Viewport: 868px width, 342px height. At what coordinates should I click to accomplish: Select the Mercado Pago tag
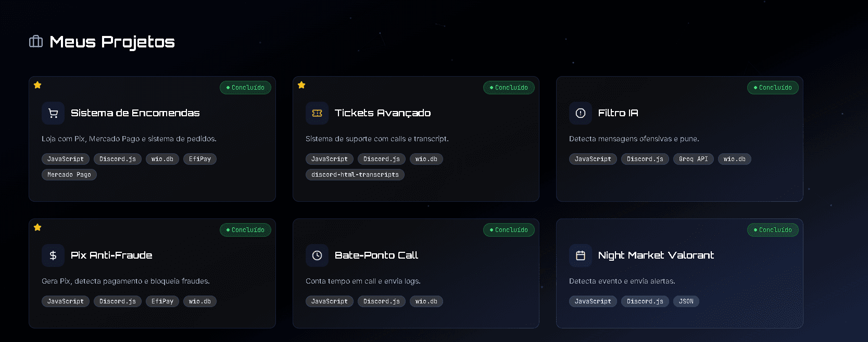click(x=69, y=175)
